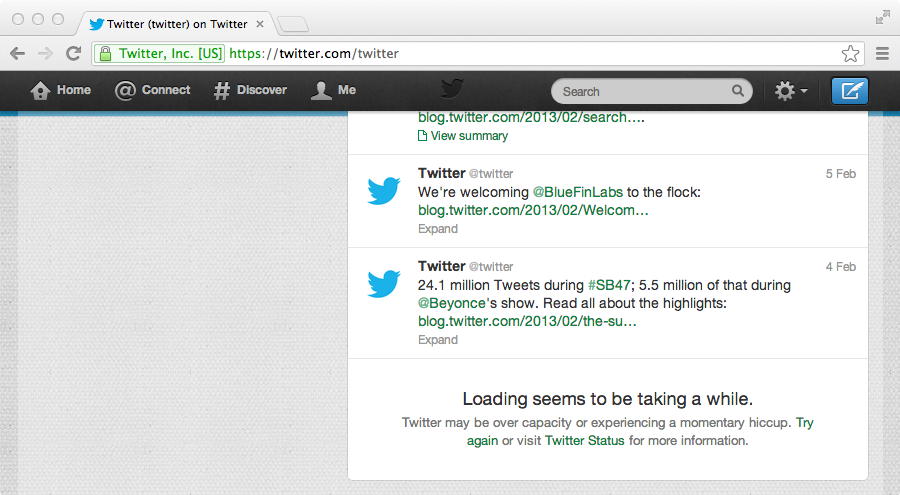This screenshot has width=900, height=495.
Task: Click the 4 Feb timestamp
Action: click(840, 267)
